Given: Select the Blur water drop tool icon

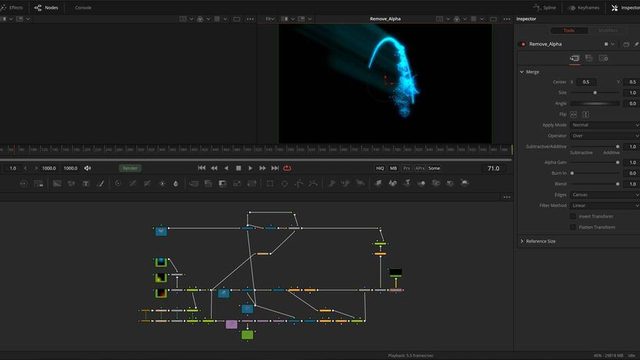Looking at the screenshot, I should (176, 184).
